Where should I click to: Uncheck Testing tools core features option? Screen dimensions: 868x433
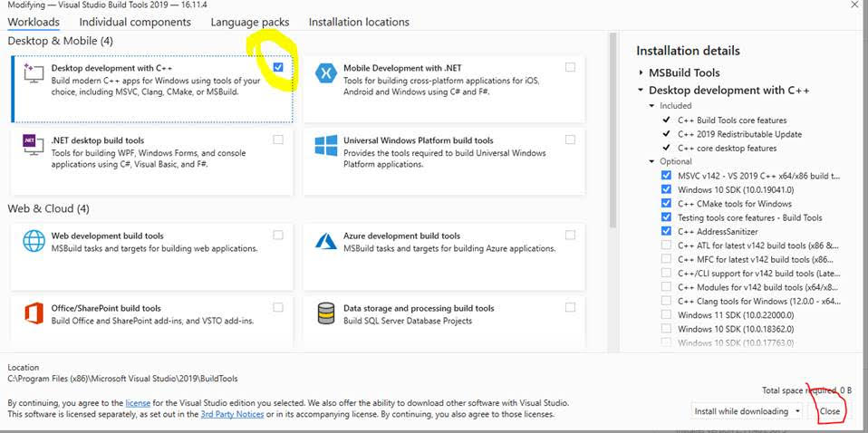point(666,217)
